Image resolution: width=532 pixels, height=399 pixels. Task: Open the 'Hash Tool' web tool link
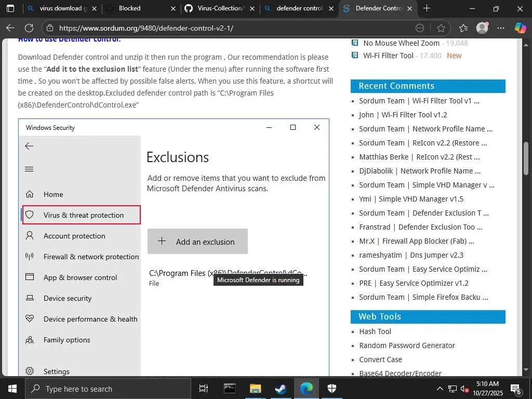(375, 331)
